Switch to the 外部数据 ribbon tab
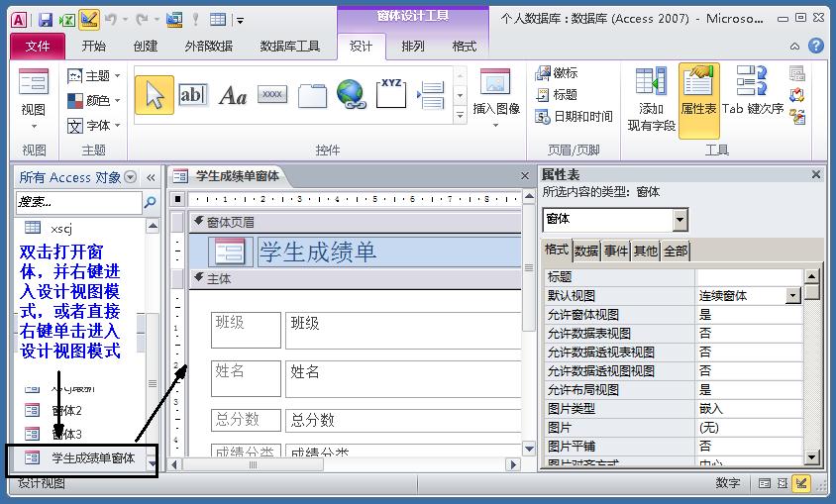 [x=208, y=47]
